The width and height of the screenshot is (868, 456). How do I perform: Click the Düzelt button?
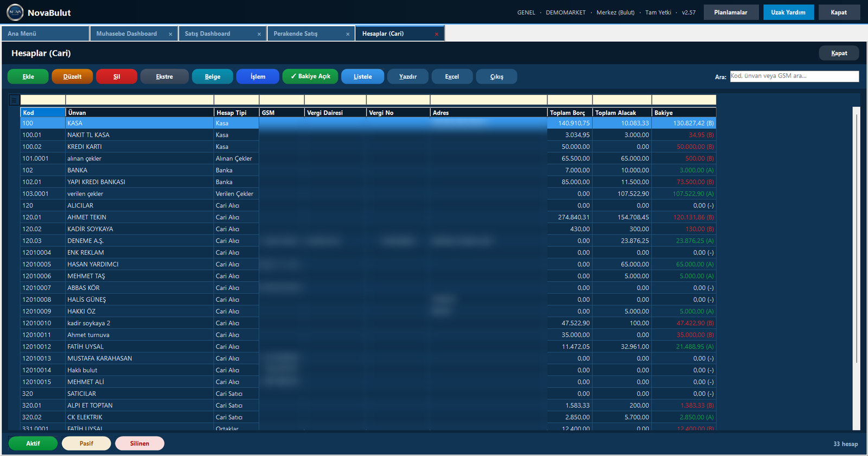(72, 77)
